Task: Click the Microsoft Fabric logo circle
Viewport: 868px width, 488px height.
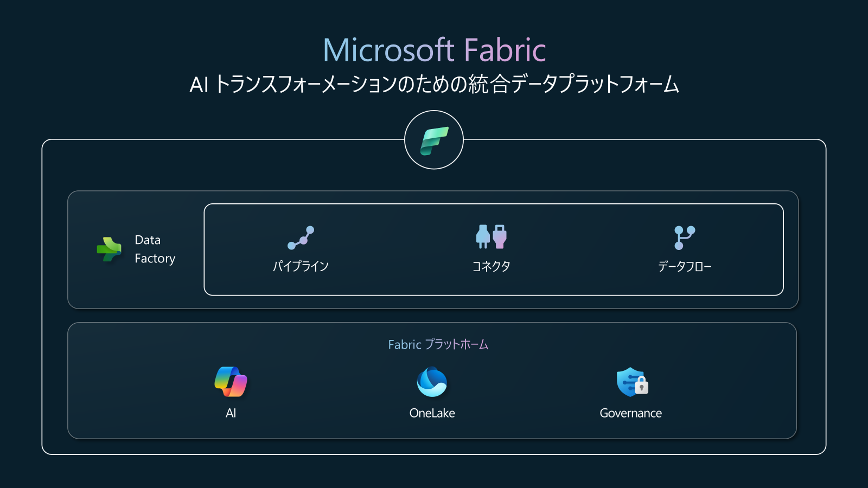Action: [x=434, y=140]
